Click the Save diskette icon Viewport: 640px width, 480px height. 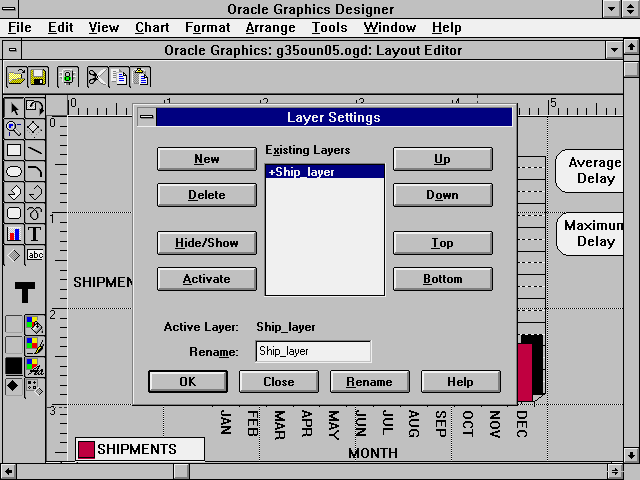click(38, 76)
